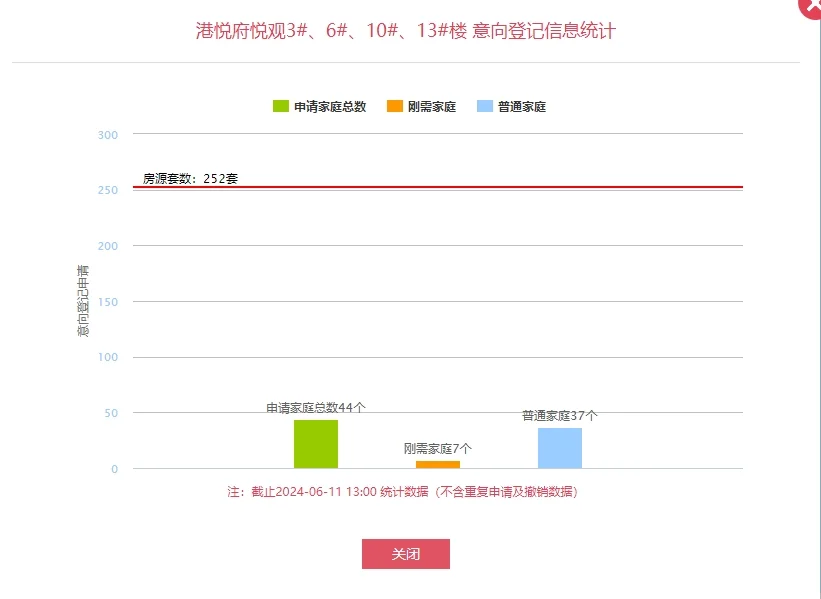Viewport: 821px width, 599px height.
Task: Click the 300 y-axis tick label
Action: 108,135
